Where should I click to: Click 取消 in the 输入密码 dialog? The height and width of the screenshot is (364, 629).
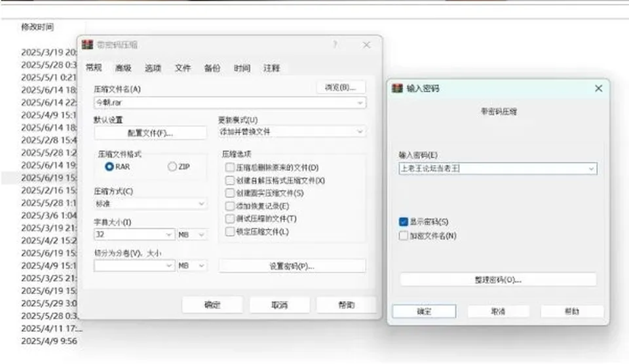(x=498, y=311)
